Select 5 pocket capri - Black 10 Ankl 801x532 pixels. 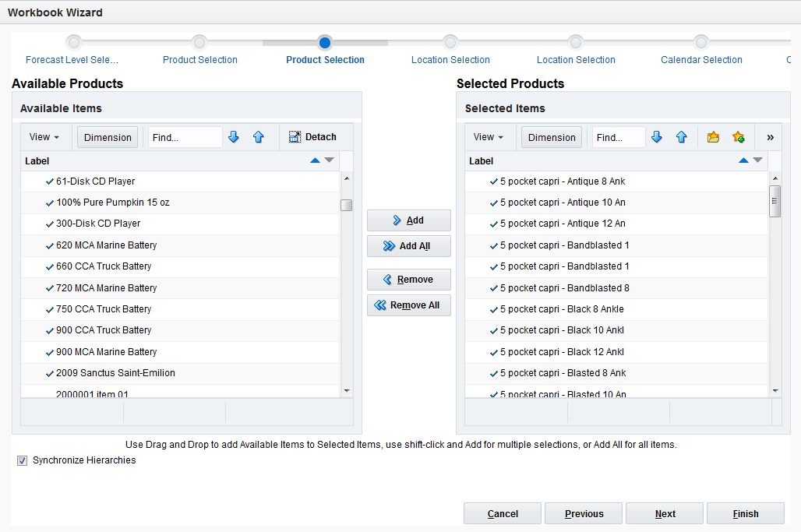tap(616, 330)
